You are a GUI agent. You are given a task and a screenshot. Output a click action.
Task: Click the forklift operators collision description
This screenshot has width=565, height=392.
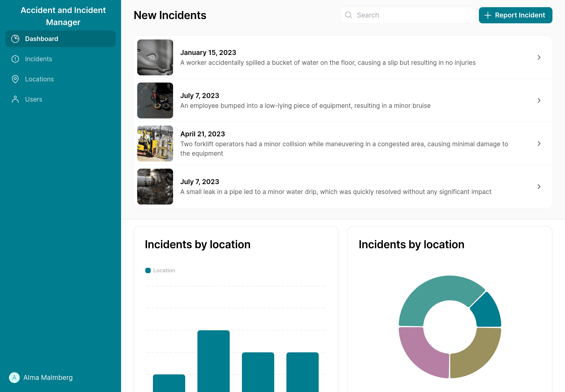pos(344,149)
